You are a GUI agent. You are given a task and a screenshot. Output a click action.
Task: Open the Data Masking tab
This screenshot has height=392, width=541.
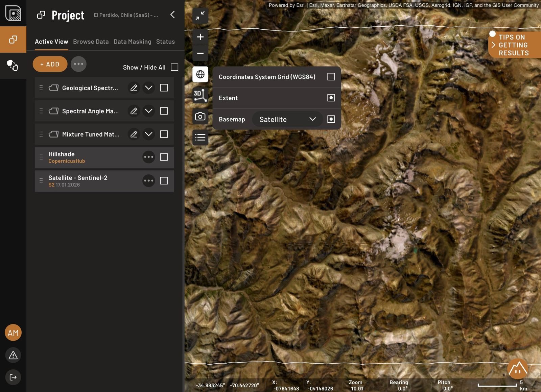133,42
